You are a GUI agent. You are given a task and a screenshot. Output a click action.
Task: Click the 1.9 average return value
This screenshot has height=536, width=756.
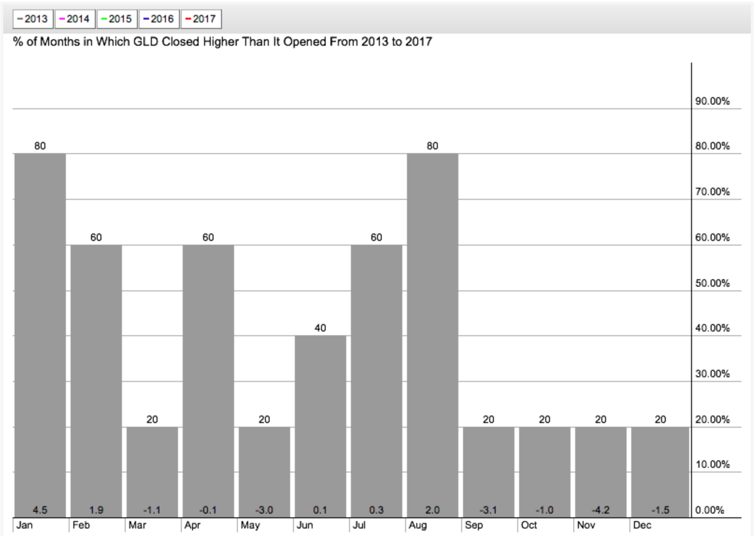click(96, 510)
